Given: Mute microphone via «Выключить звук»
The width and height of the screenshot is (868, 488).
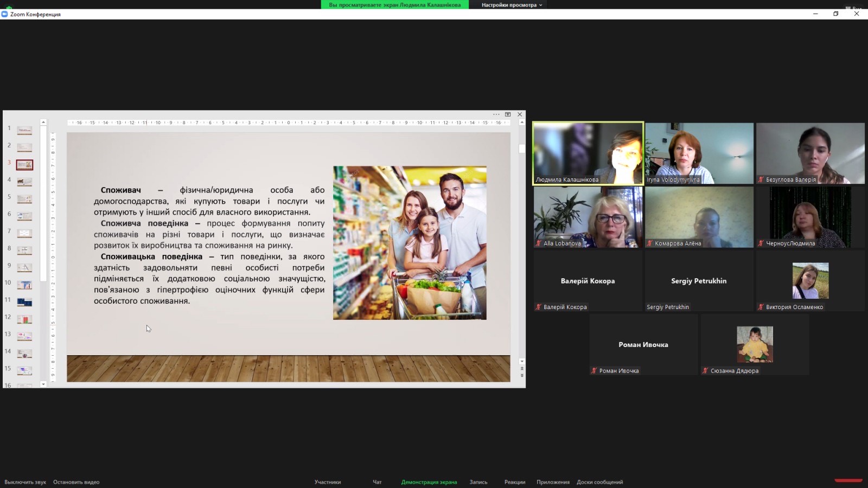Looking at the screenshot, I should click(25, 482).
